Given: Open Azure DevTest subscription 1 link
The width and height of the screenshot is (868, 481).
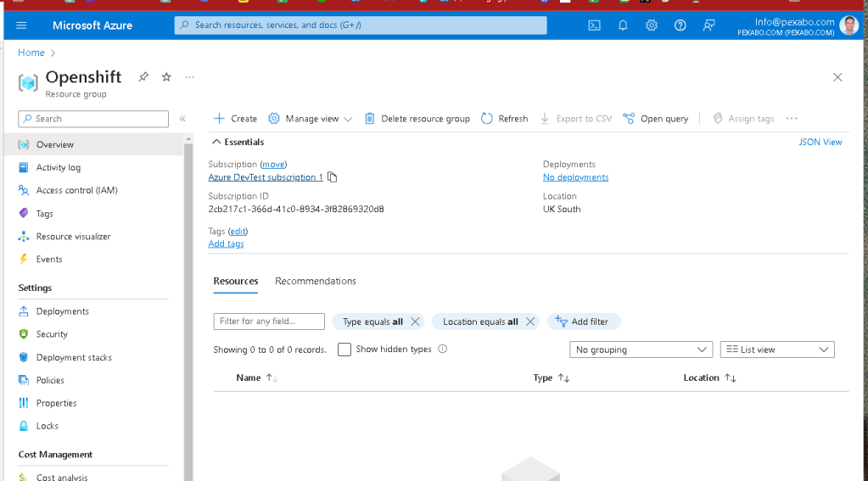Looking at the screenshot, I should 266,177.
